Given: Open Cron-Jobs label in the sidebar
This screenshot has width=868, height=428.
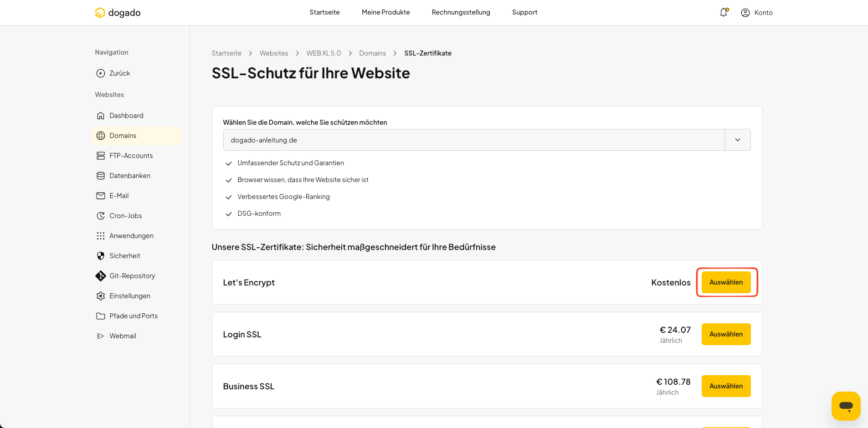Looking at the screenshot, I should [126, 216].
